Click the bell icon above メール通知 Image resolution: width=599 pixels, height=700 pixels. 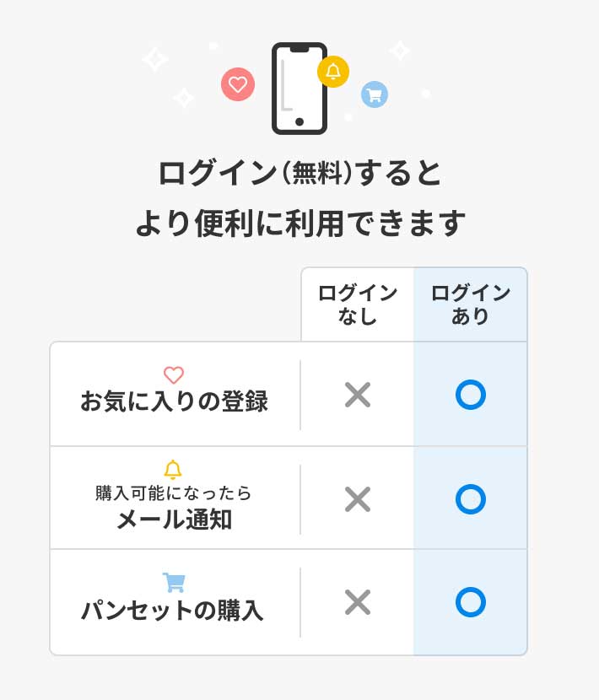coord(173,470)
